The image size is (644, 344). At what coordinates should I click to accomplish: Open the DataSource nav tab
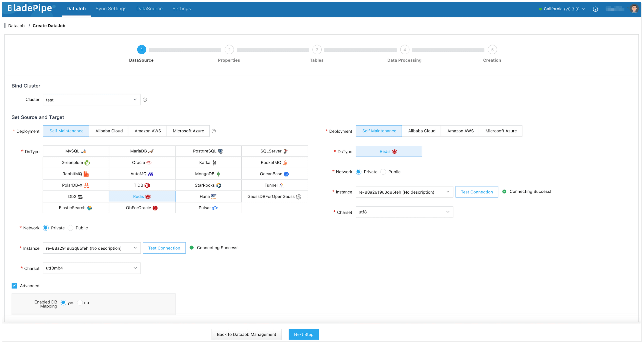(149, 9)
